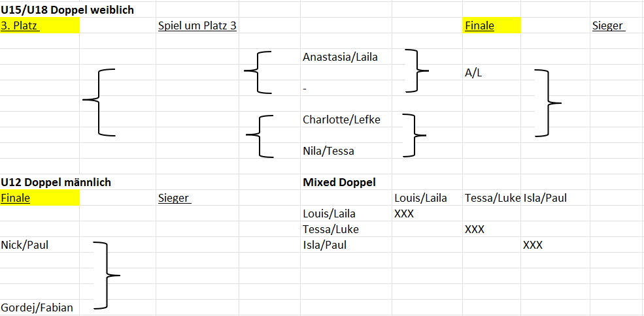This screenshot has height=316, width=644.
Task: Click the yellow 'Finale' cell at top right
Action: click(492, 25)
